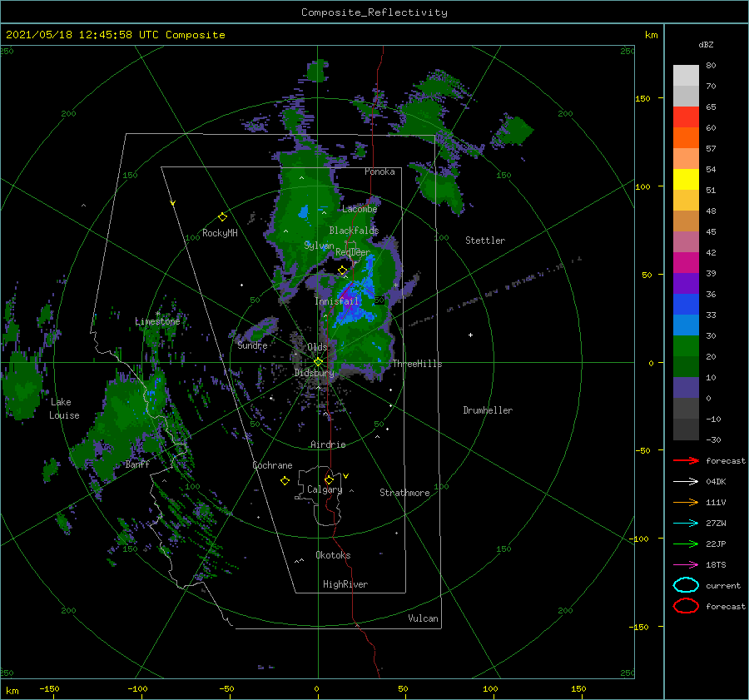Select the Innisfail map label
This screenshot has height=700, width=749.
coord(336,301)
